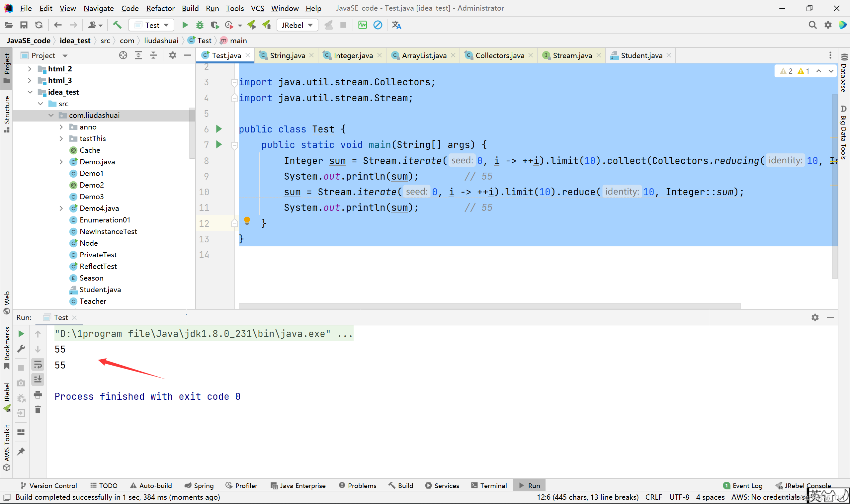Open the Navigate menu
This screenshot has height=504, width=850.
99,8
